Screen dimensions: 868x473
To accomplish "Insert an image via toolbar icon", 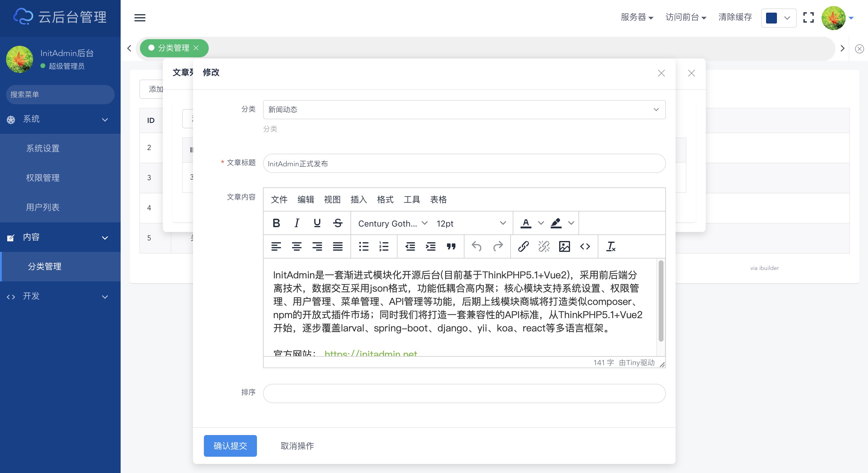I will point(564,246).
